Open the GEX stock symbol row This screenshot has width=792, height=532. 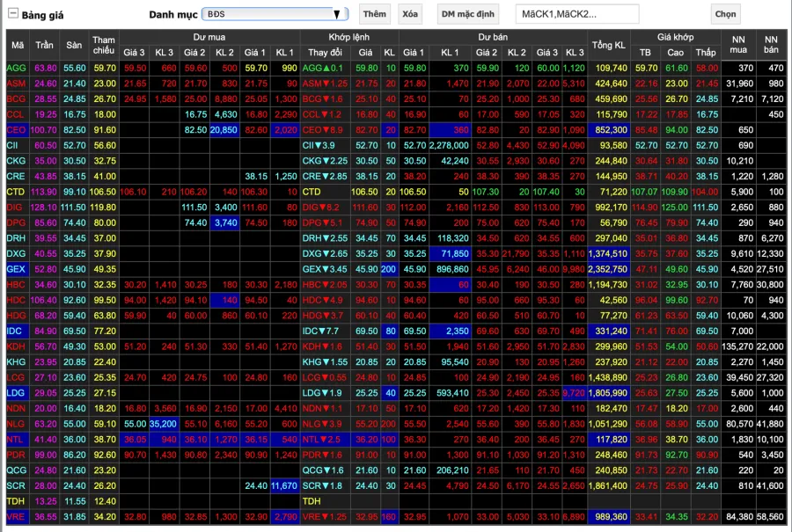coord(16,268)
